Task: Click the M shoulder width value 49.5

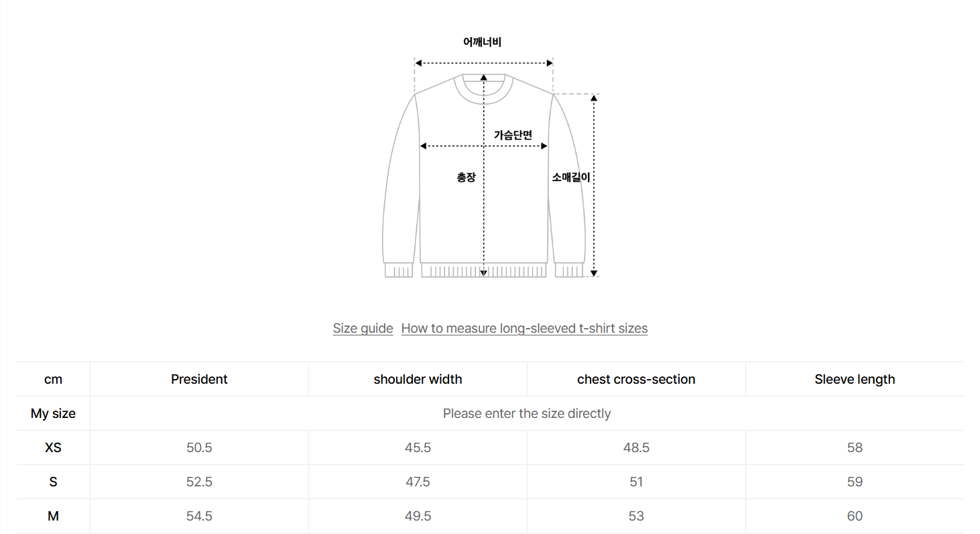Action: [x=418, y=516]
